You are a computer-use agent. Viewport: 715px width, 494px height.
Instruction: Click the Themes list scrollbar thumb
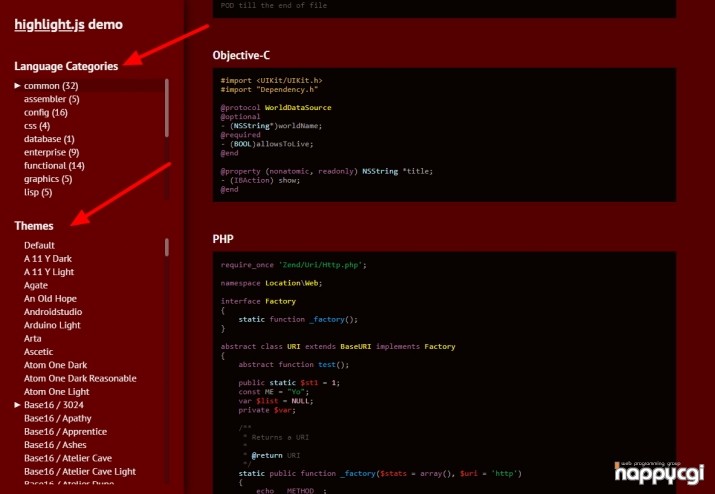click(x=167, y=247)
